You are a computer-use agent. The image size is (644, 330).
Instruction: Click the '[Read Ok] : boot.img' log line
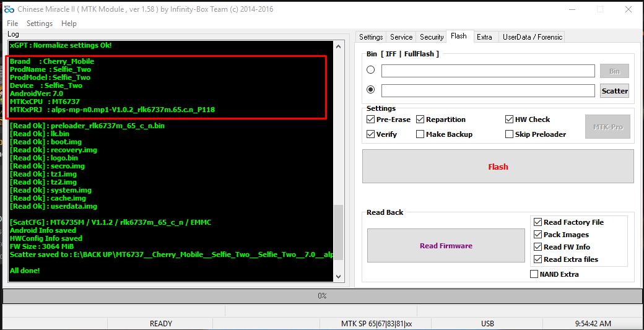(46, 142)
